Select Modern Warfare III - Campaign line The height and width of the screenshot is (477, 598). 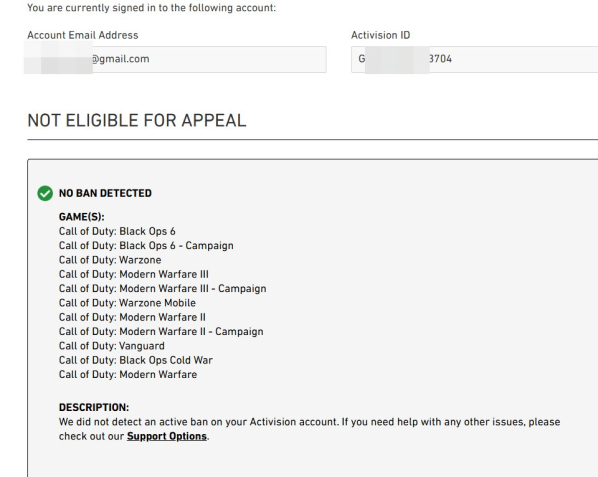[162, 289]
